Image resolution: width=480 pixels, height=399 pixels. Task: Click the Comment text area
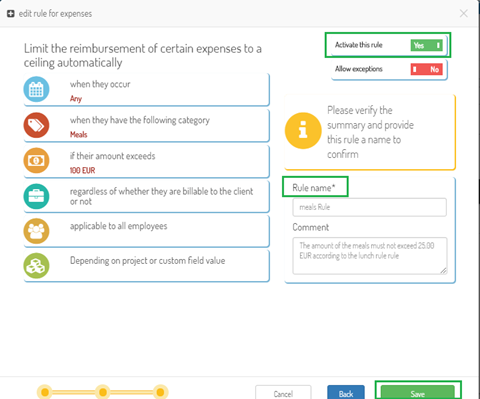(370, 256)
